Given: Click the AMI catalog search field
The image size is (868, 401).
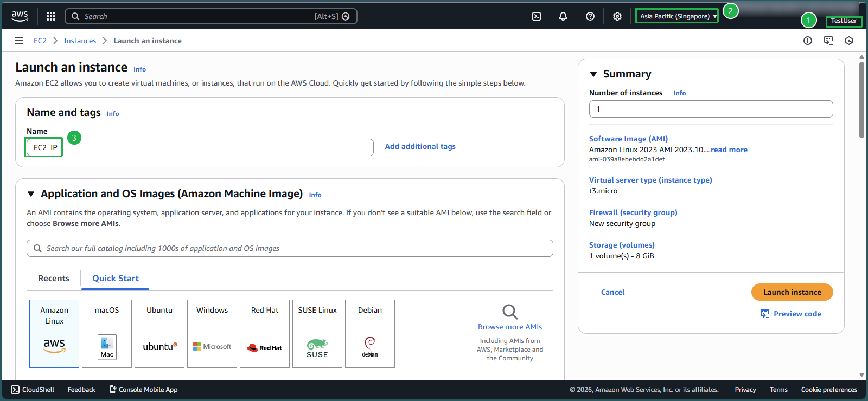Looking at the screenshot, I should point(290,248).
